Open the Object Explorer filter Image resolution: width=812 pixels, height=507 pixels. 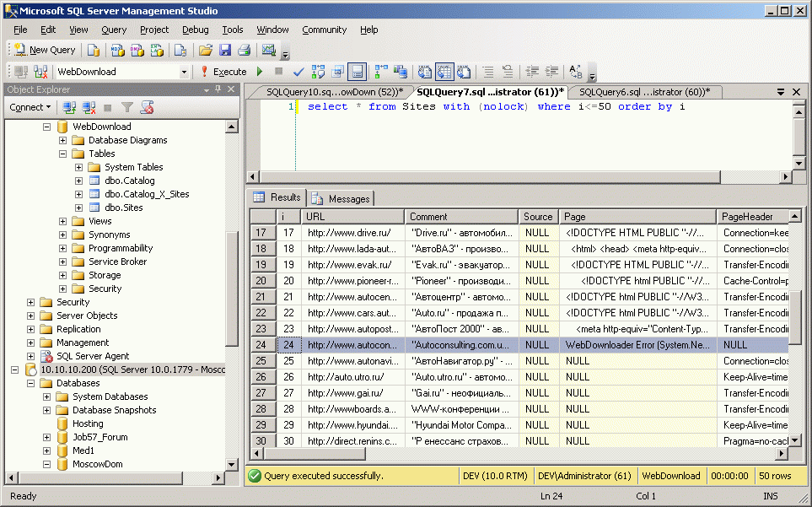[x=126, y=107]
